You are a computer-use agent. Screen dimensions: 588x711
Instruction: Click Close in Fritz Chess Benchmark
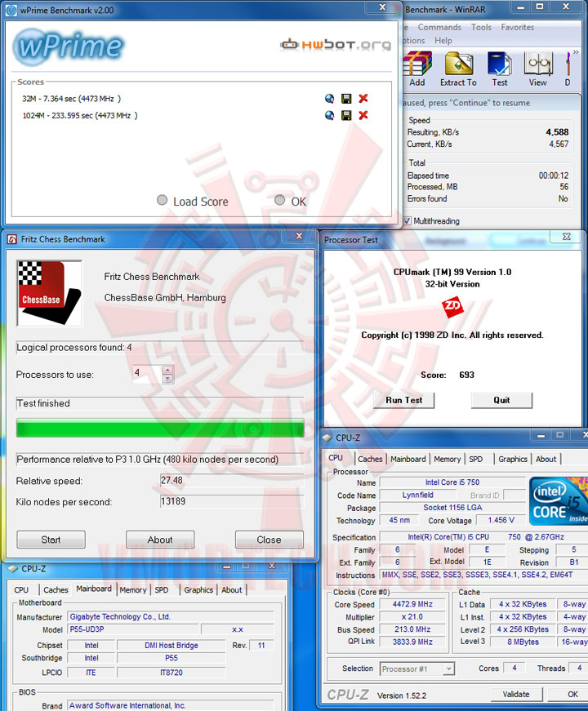click(269, 539)
